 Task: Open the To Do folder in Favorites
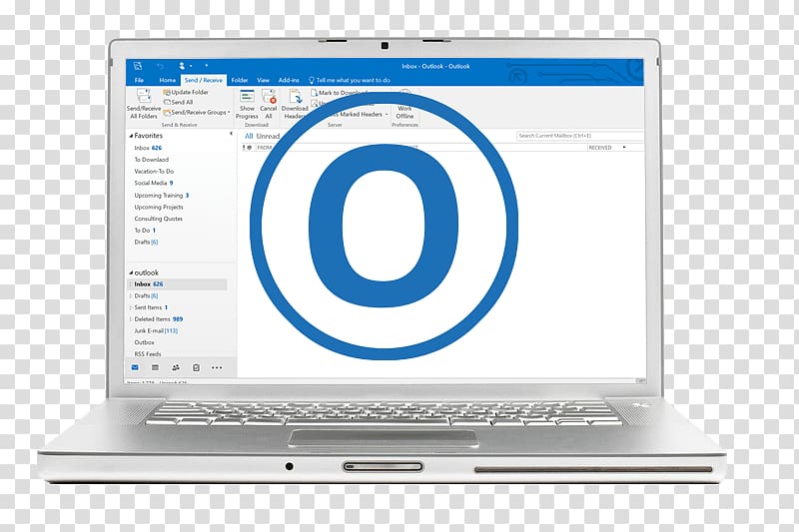(145, 231)
